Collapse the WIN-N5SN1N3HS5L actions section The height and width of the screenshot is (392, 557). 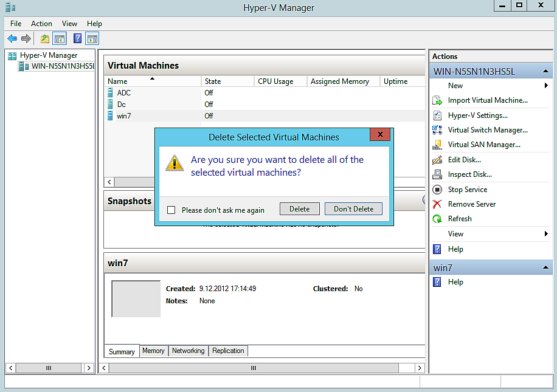[x=545, y=70]
